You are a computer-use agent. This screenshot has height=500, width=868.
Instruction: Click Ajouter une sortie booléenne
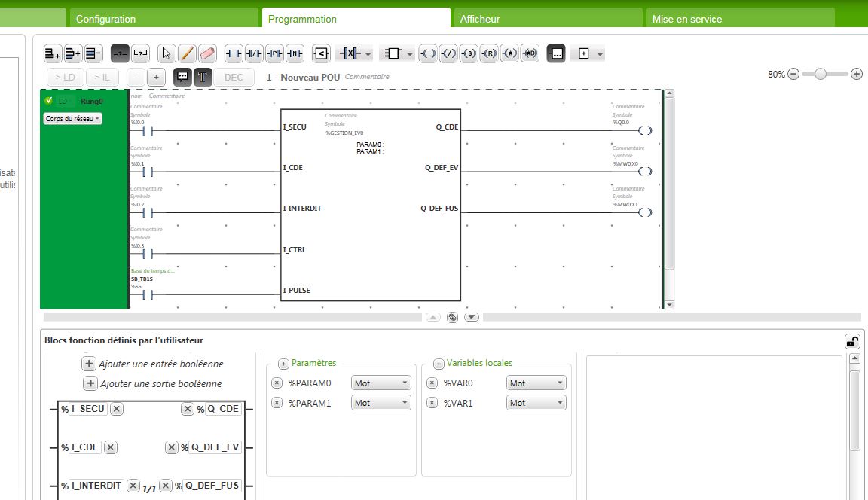pos(153,384)
